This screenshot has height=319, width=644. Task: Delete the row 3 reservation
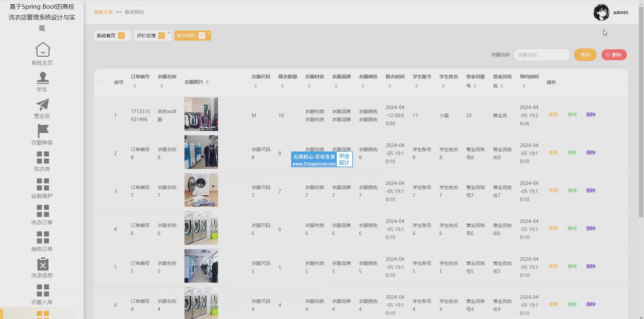tap(591, 190)
